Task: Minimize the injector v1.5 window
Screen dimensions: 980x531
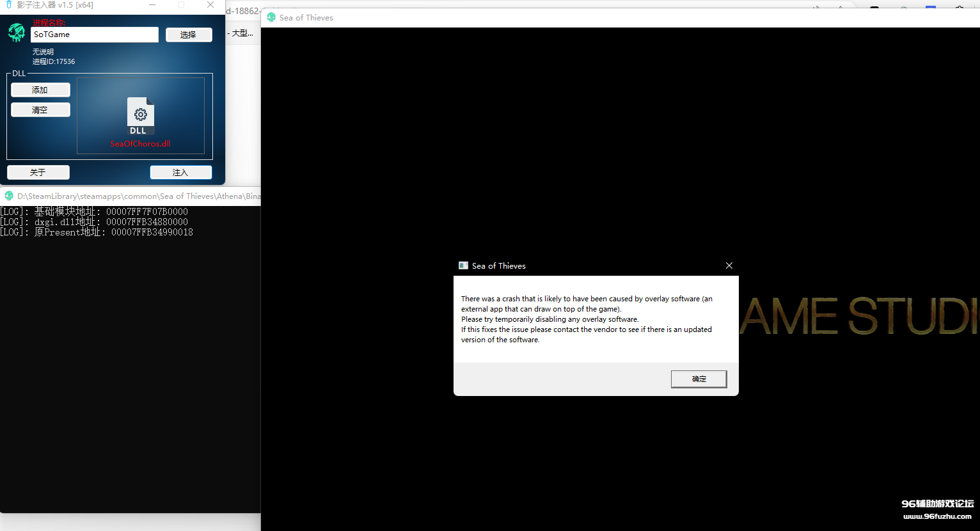Action: pos(152,4)
